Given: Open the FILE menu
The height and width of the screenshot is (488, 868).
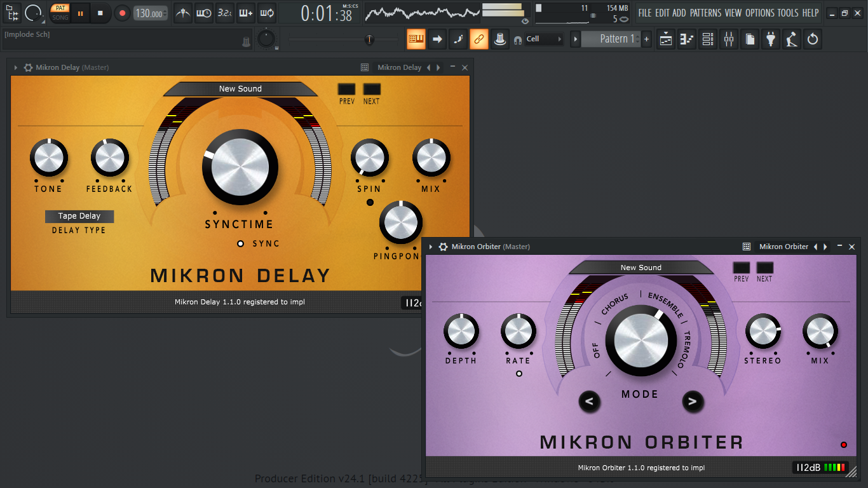Looking at the screenshot, I should [645, 13].
